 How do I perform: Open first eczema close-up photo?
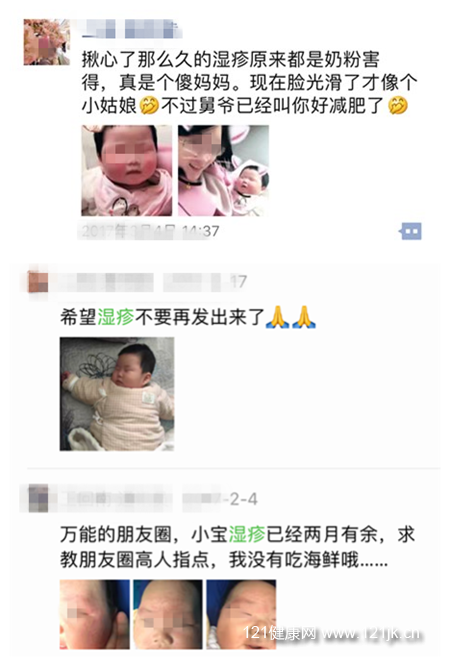click(x=95, y=614)
